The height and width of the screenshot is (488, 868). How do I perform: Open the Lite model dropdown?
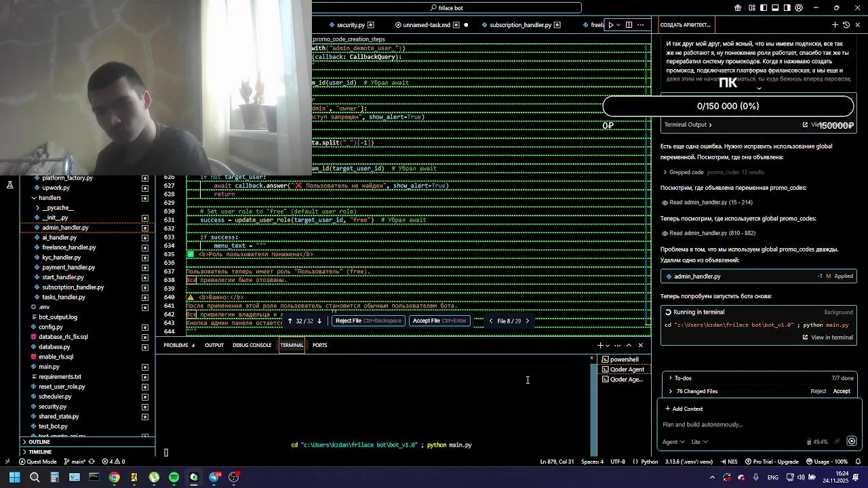[699, 442]
